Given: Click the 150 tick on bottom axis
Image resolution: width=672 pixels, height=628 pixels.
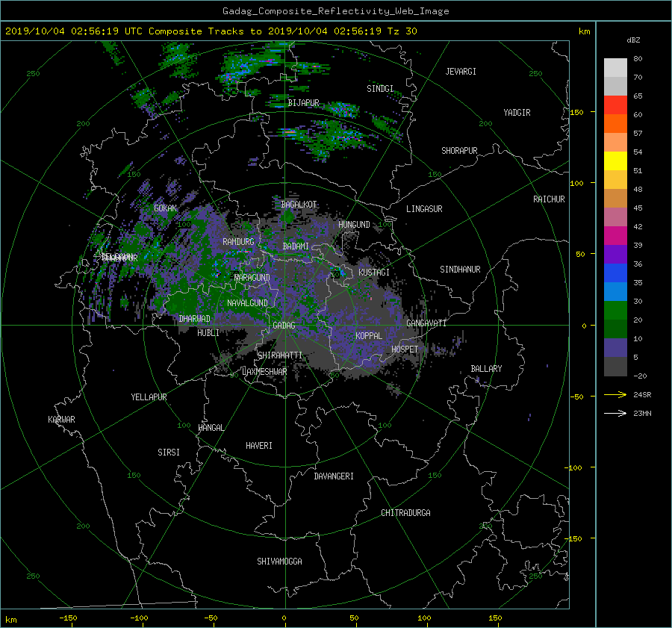Looking at the screenshot, I should (495, 618).
